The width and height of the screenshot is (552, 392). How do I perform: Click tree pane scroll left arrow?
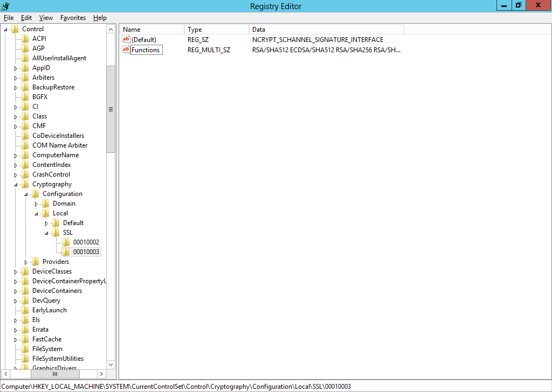tap(5, 374)
